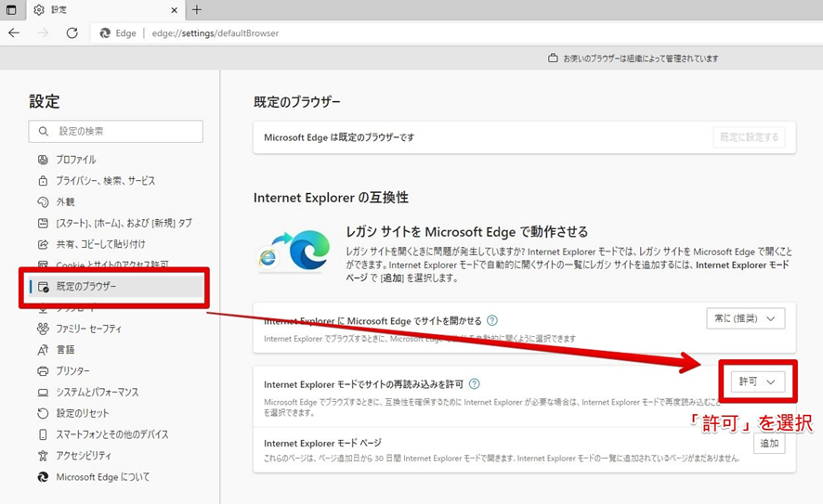Screen dimensions: 823x504
Task: Select 既定のブラウザー in sidebar
Action: tap(115, 287)
